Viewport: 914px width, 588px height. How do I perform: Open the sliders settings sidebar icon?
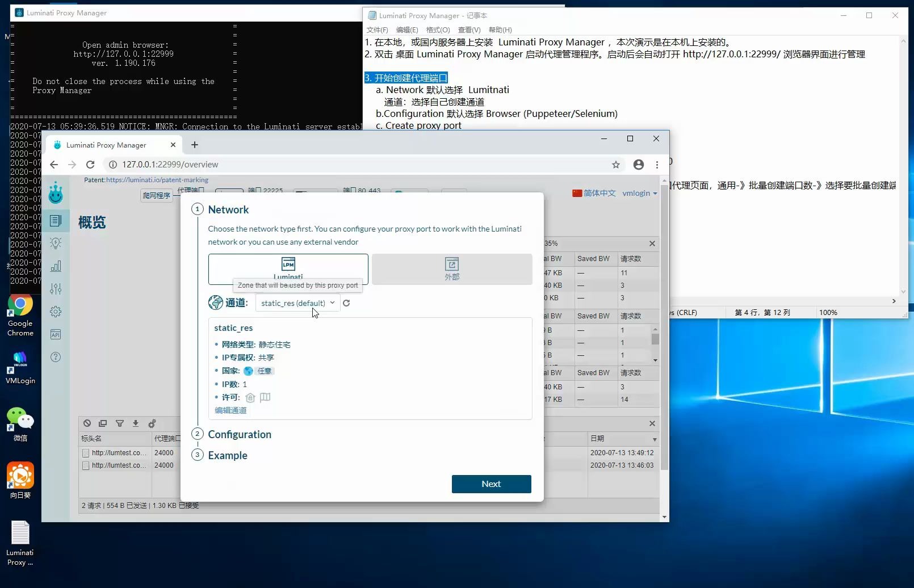56,289
